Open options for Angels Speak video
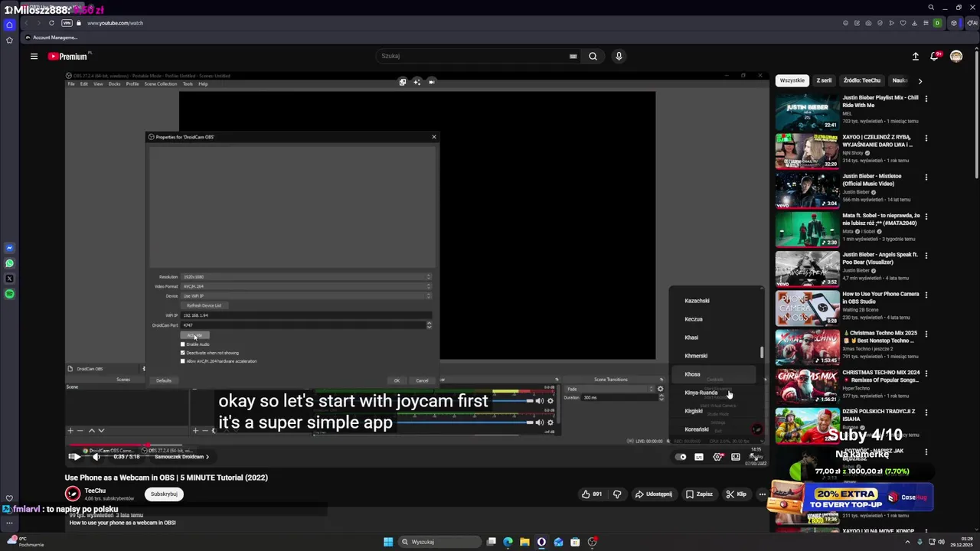980x551 pixels. pyautogui.click(x=926, y=256)
